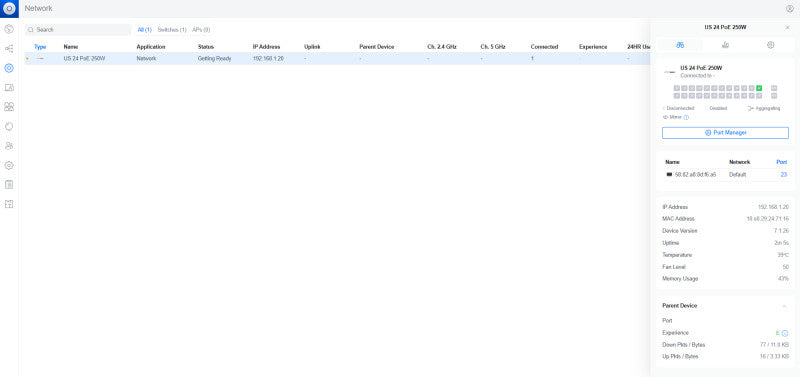
Task: Sort by the IP Address column header
Action: 266,47
